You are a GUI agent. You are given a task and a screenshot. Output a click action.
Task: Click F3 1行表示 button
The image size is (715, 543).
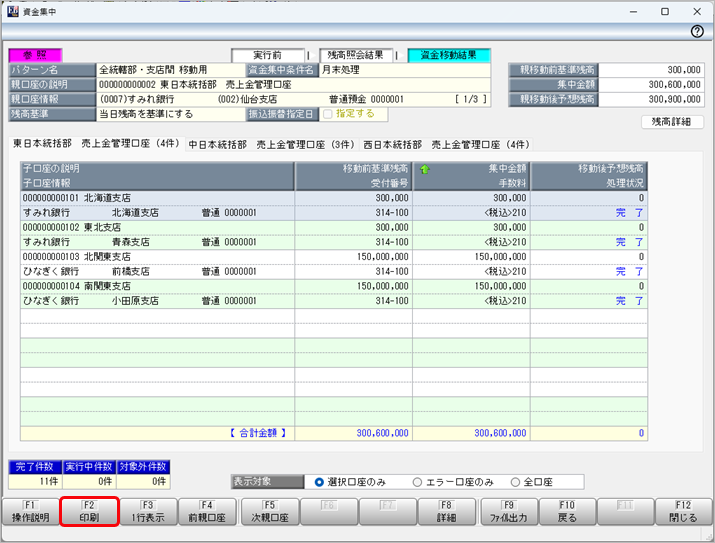click(x=148, y=512)
